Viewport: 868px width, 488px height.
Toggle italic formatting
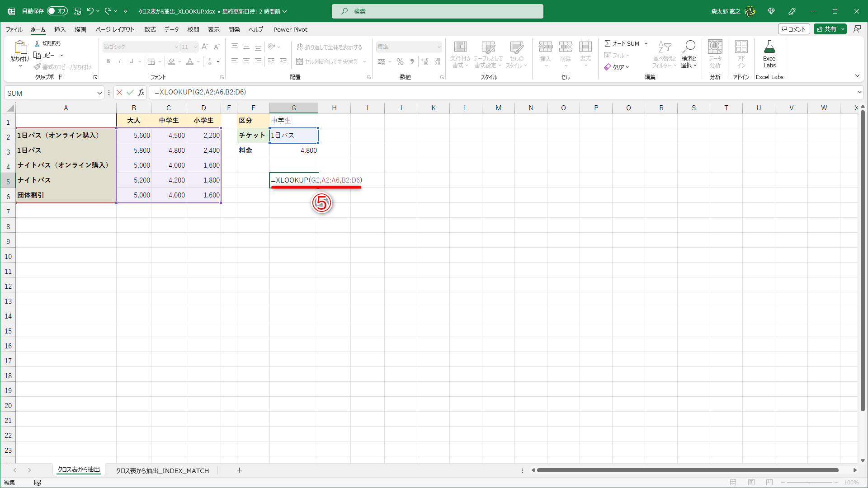click(x=119, y=61)
